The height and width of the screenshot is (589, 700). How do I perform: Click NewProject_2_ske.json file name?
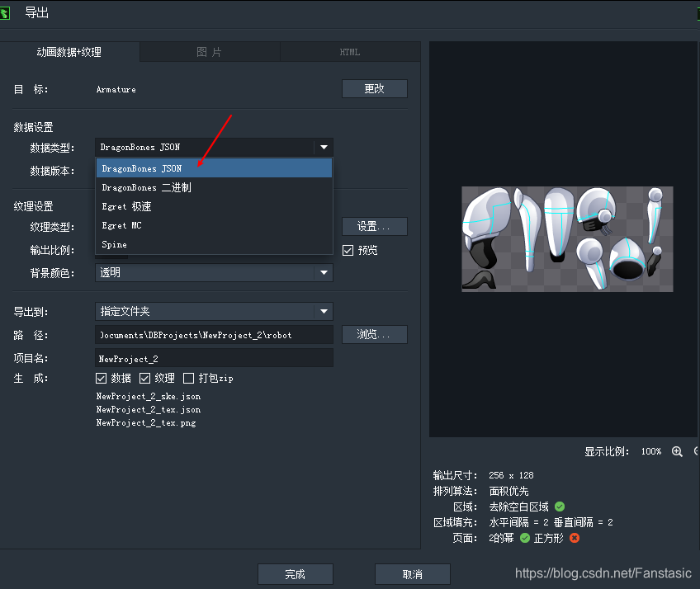click(x=149, y=396)
